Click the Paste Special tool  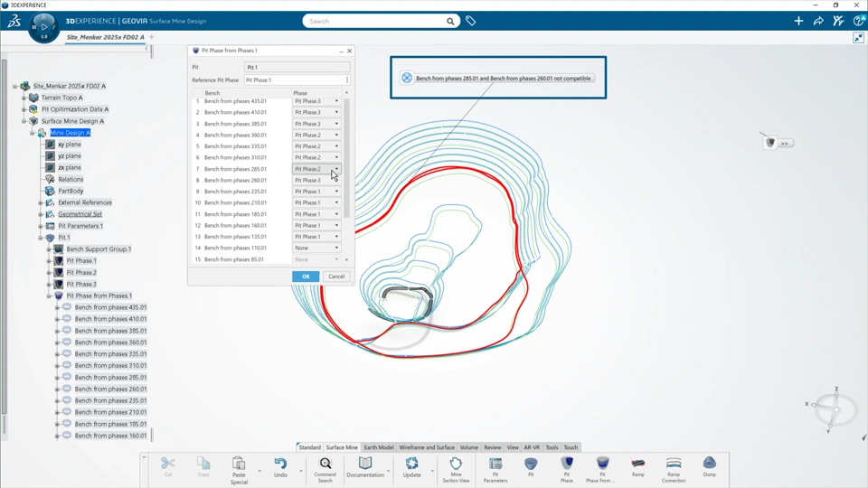coord(239,470)
